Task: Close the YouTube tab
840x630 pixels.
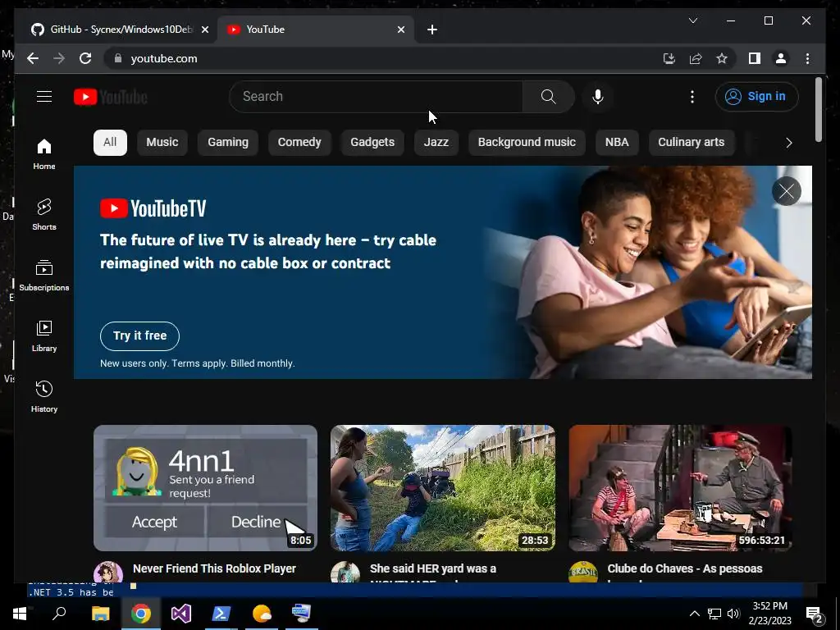Action: tap(400, 30)
